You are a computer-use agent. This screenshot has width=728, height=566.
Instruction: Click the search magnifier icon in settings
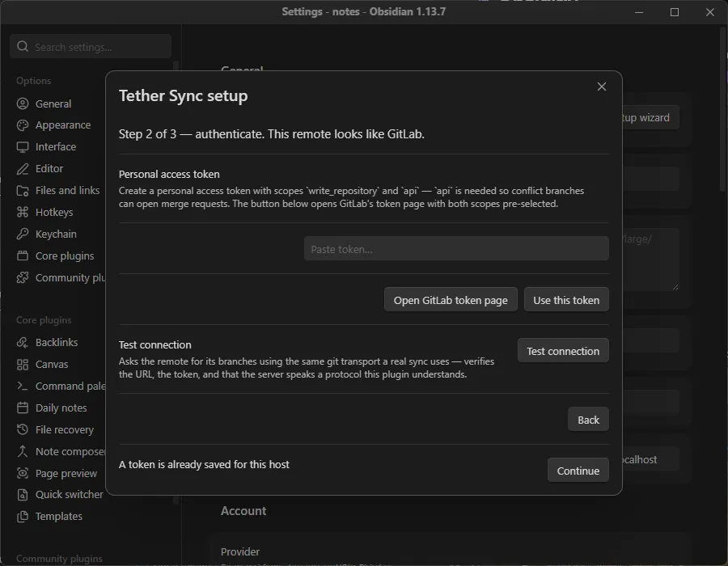[23, 46]
